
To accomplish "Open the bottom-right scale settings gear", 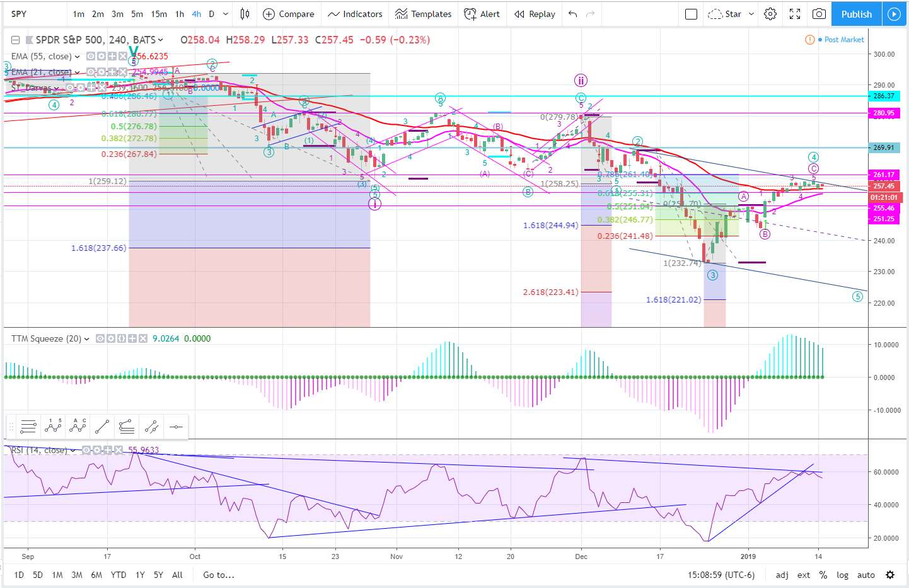I will [890, 575].
